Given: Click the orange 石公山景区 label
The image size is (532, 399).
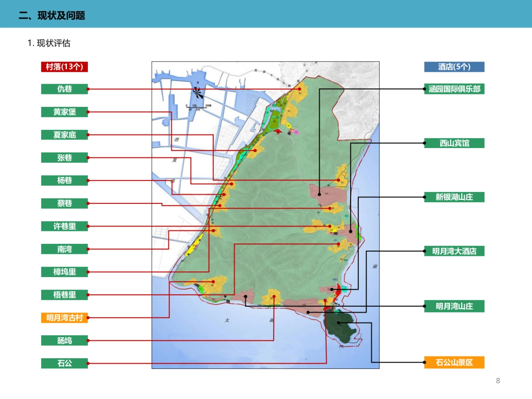Looking at the screenshot, I should [x=454, y=363].
